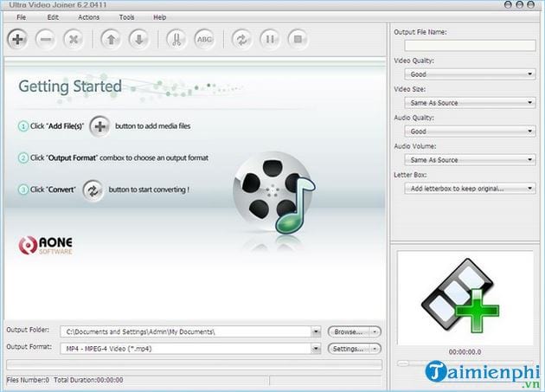Open the Edit menu
Viewport: 545px width, 392px height.
tap(53, 17)
